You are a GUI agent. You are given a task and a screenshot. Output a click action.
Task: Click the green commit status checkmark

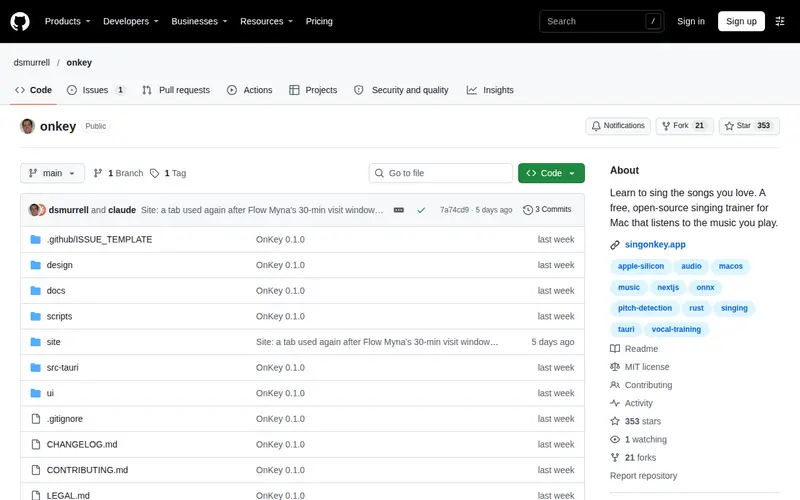pyautogui.click(x=421, y=210)
